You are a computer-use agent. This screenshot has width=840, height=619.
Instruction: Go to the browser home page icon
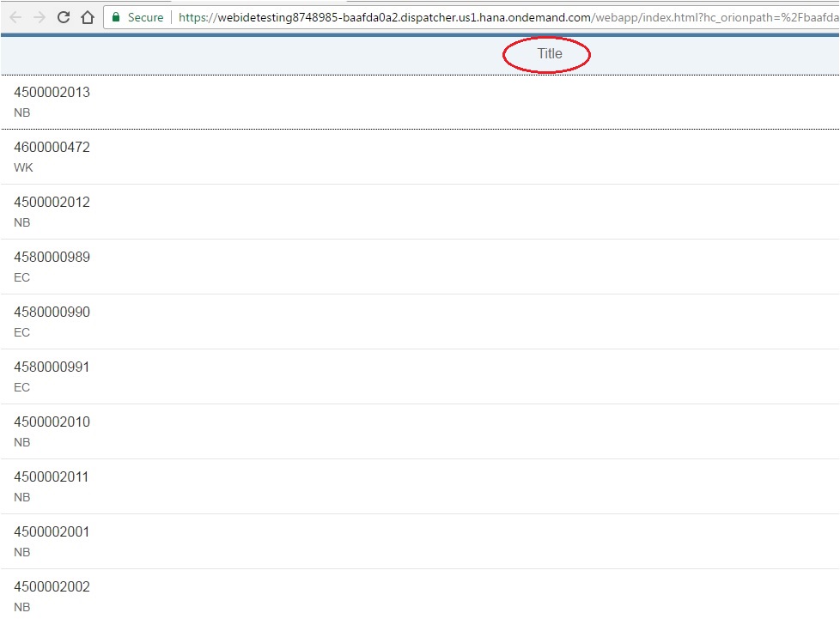(88, 17)
